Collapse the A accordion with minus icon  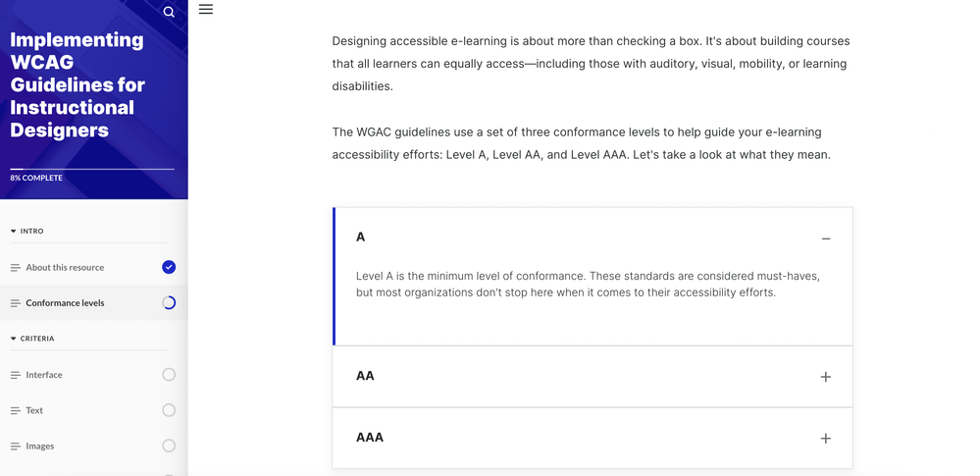point(825,238)
